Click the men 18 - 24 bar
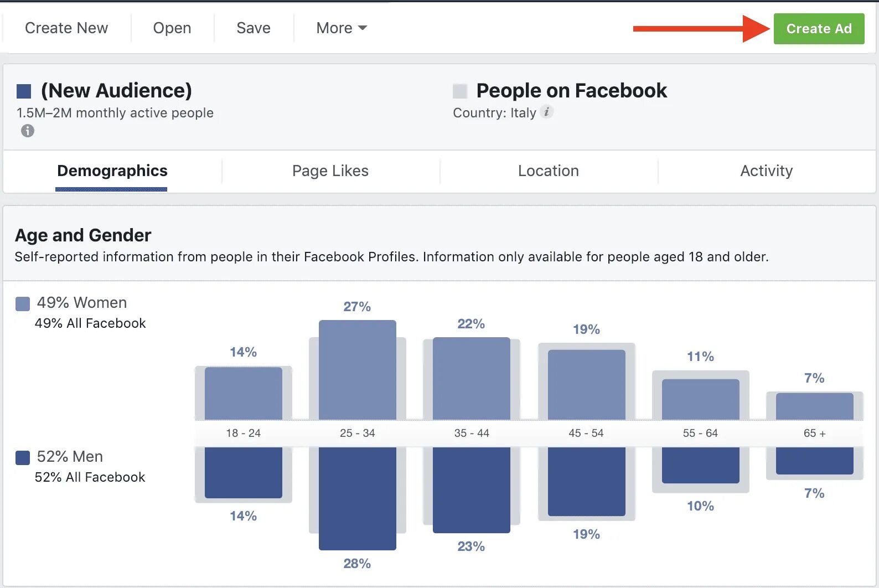Image resolution: width=879 pixels, height=588 pixels. click(244, 472)
